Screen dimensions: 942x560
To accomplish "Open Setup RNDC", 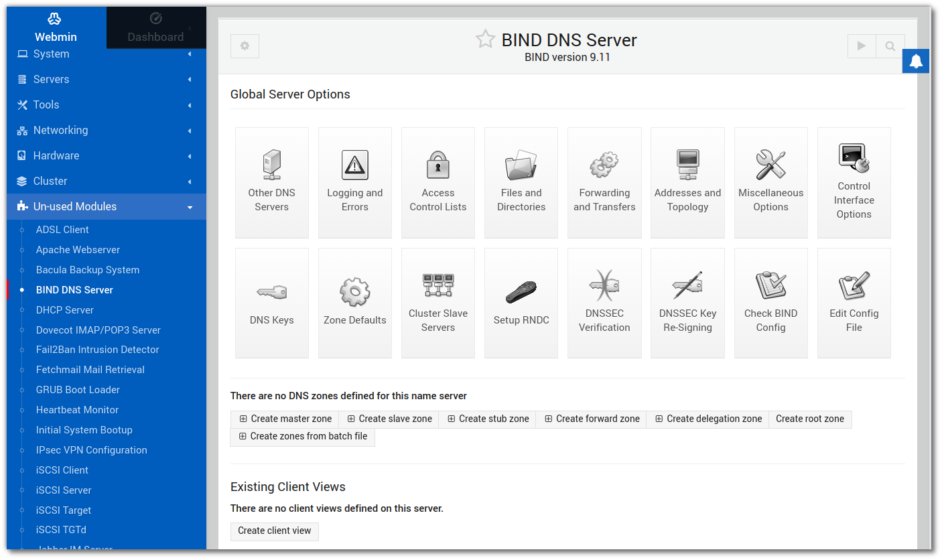I will click(521, 303).
